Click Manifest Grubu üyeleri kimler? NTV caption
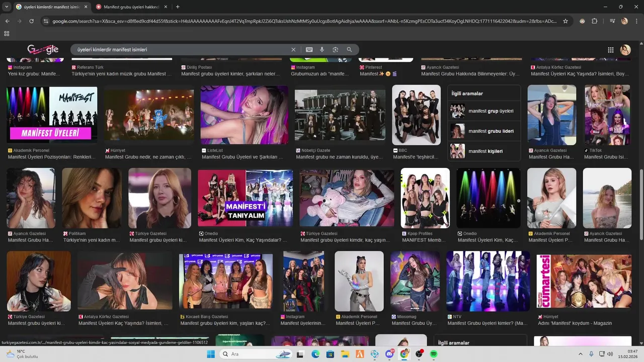The height and width of the screenshot is (362, 644). pyautogui.click(x=487, y=323)
